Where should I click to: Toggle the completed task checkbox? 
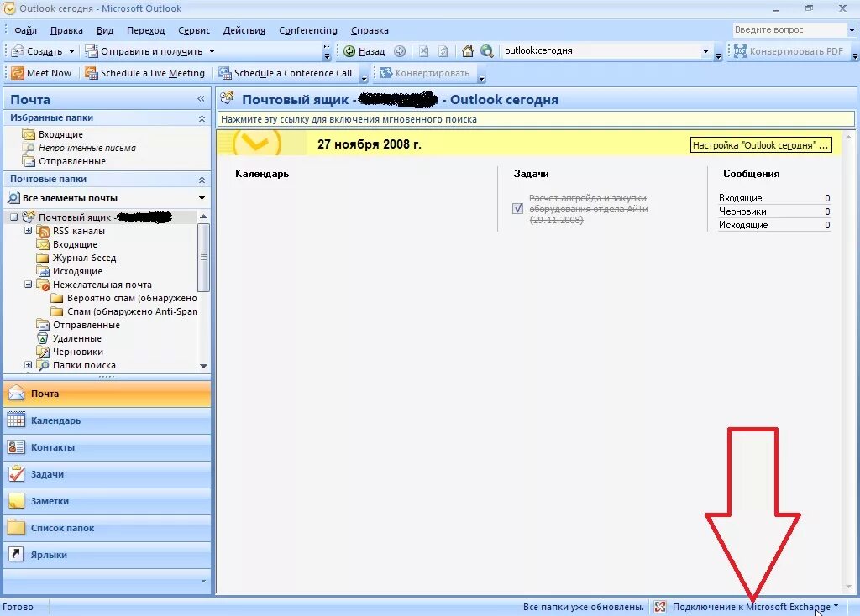point(517,209)
